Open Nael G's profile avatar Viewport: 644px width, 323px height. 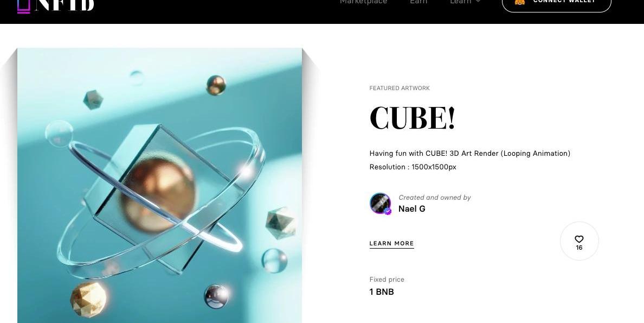381,203
